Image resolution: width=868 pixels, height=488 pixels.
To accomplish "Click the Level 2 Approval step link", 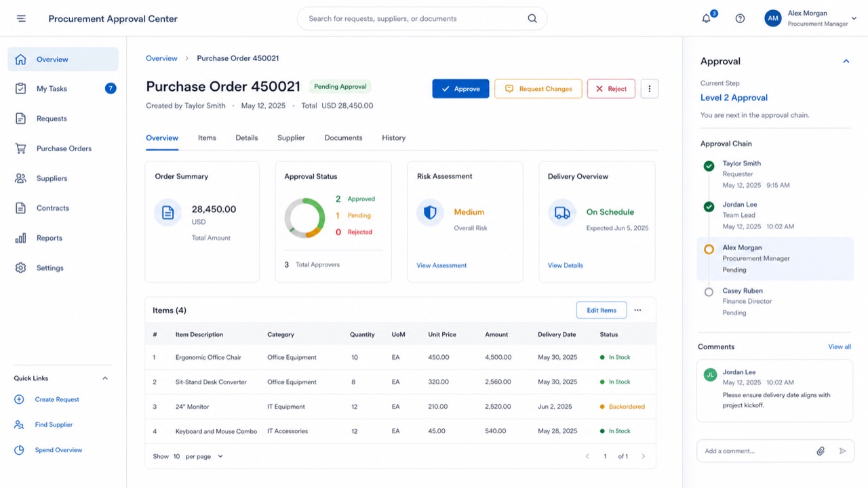I will (734, 98).
